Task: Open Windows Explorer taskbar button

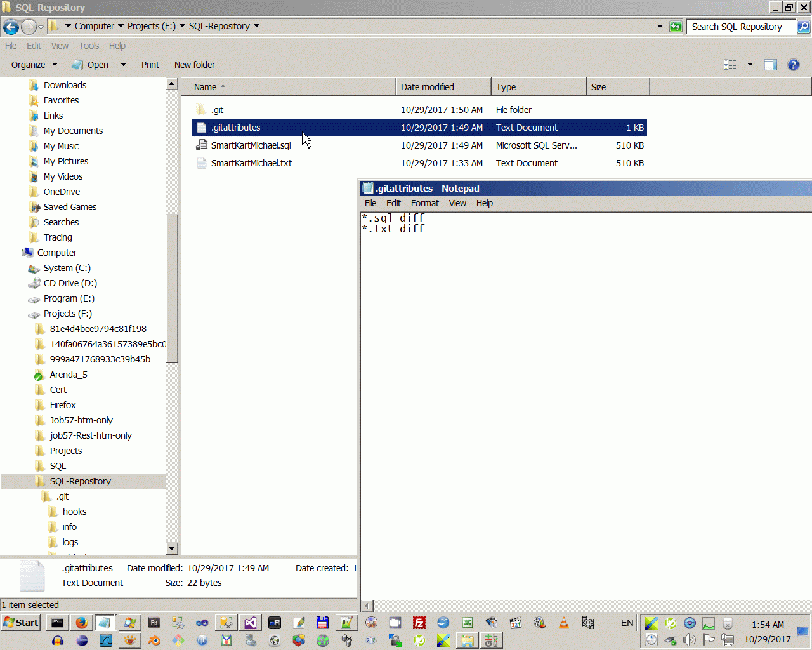Action: tap(468, 640)
